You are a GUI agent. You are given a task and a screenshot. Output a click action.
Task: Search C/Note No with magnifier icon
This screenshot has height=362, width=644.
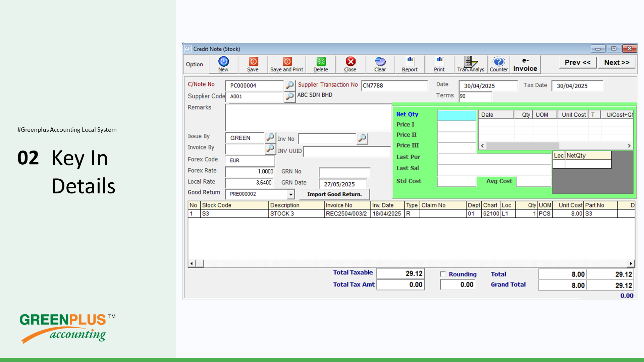click(289, 85)
